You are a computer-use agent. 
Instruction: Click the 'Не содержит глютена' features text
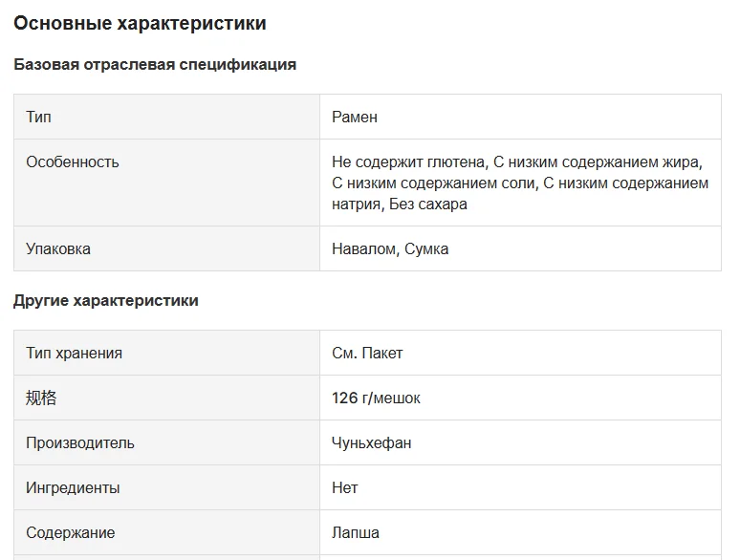click(408, 162)
